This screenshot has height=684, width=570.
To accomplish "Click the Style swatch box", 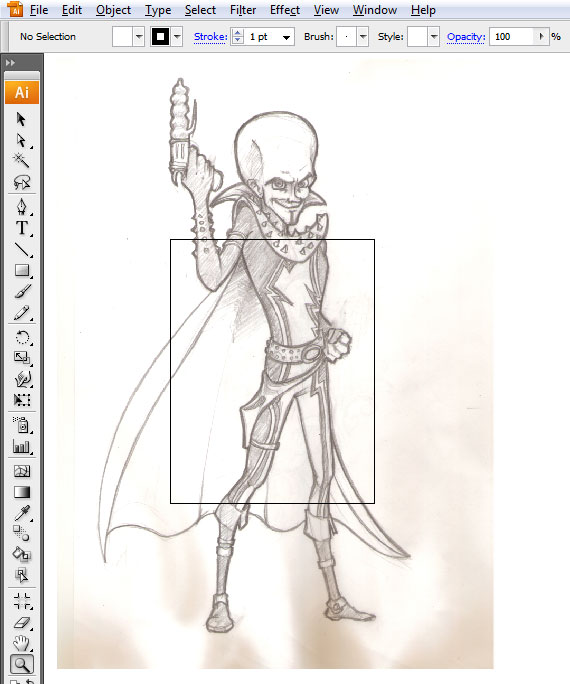I will 417,37.
